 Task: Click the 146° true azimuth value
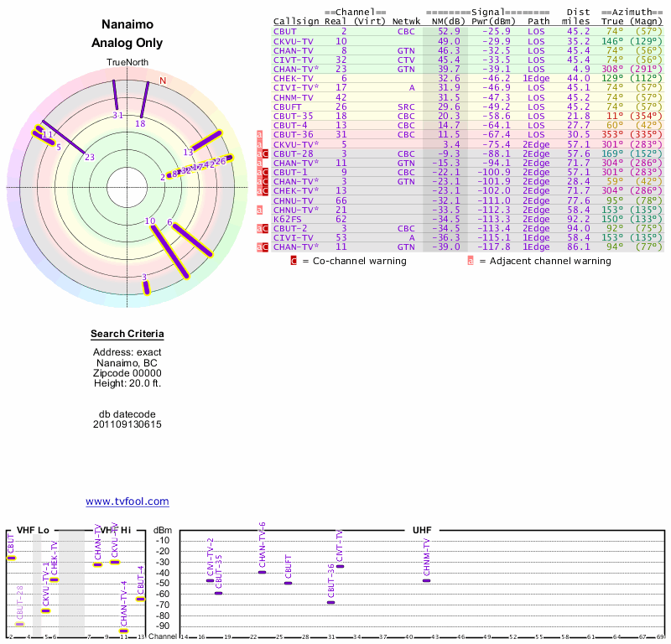point(612,41)
